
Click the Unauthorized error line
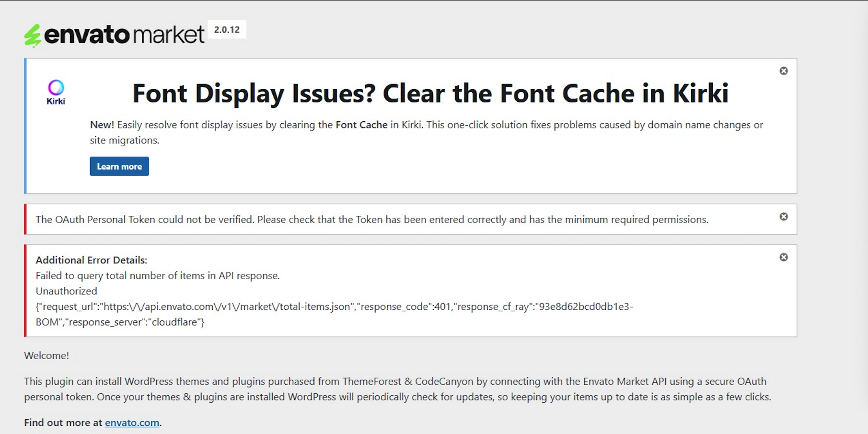[x=66, y=291]
